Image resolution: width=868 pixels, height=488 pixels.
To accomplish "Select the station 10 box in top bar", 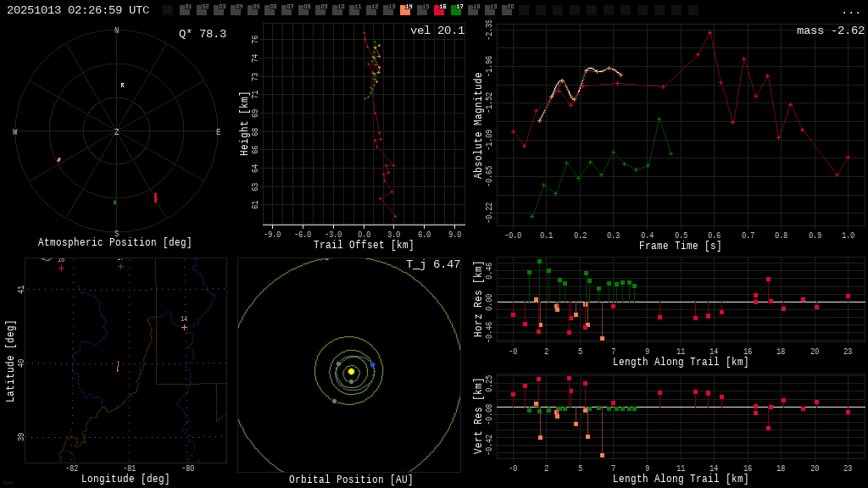I will 337,10.
